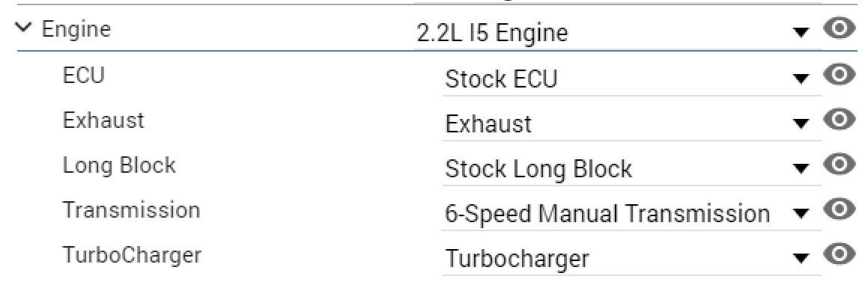Select the Engine slot label
Viewport: 868px width, 282px height.
pos(76,30)
